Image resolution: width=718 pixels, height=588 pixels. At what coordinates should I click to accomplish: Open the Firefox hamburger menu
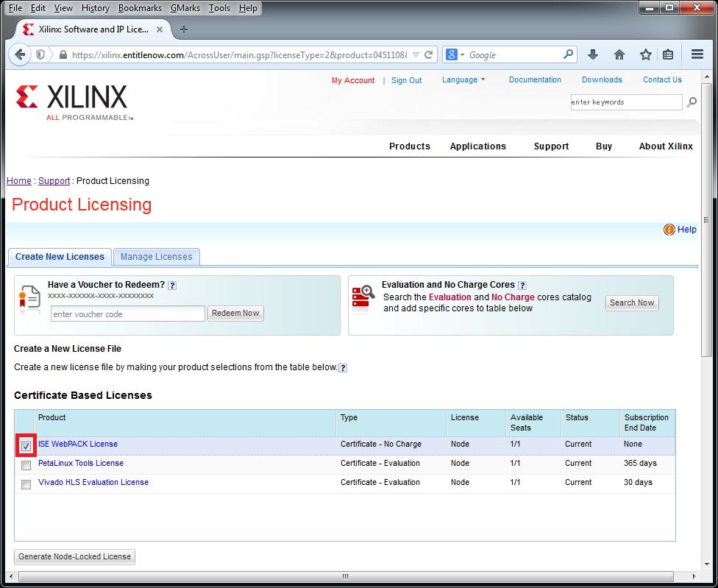pos(697,54)
